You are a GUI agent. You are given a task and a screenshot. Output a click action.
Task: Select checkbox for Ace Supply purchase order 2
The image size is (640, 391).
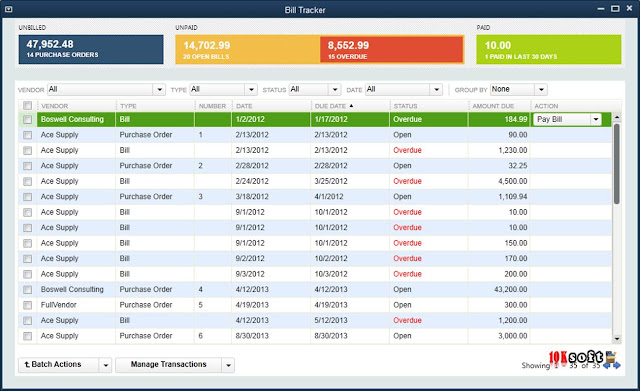[27, 166]
